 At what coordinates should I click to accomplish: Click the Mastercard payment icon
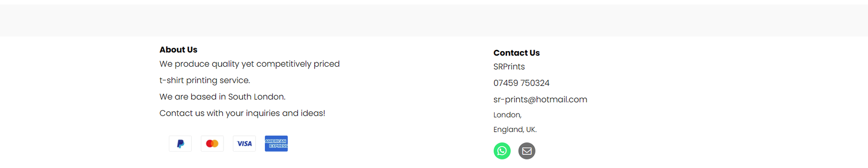pyautogui.click(x=212, y=144)
